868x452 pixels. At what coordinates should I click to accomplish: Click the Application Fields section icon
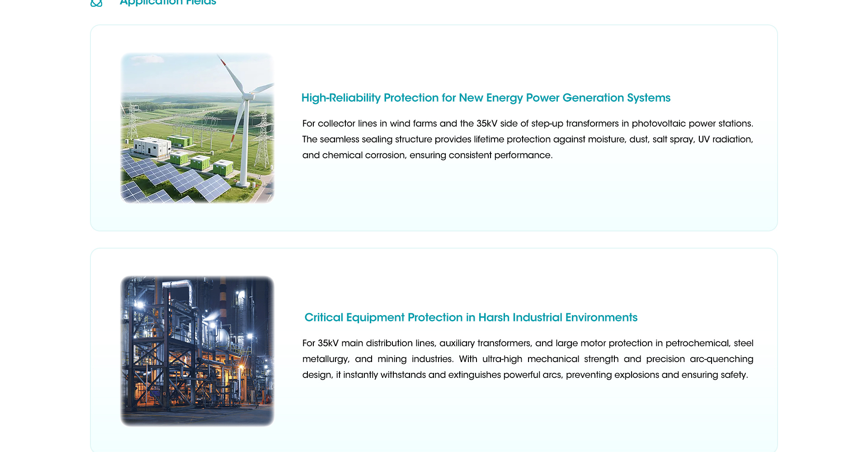(x=96, y=3)
